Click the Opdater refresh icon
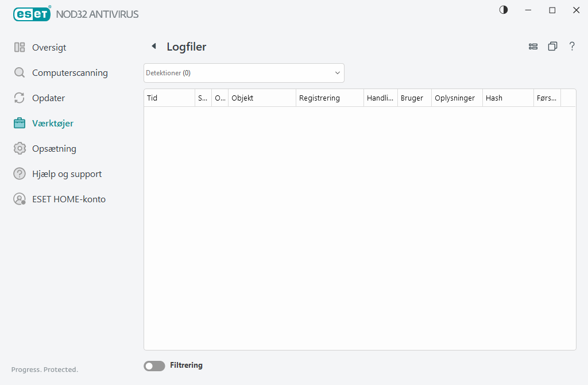This screenshot has width=588, height=385. 20,98
